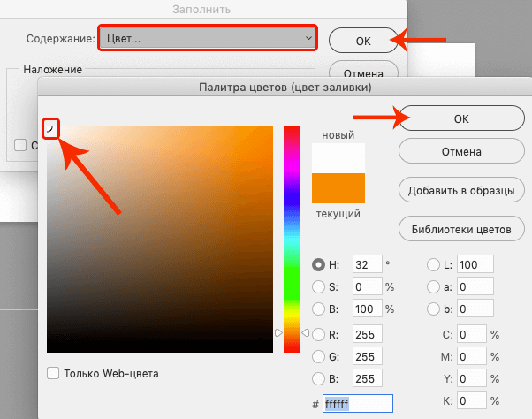The height and width of the screenshot is (419, 532).
Task: Click the hex color input field
Action: coord(356,403)
